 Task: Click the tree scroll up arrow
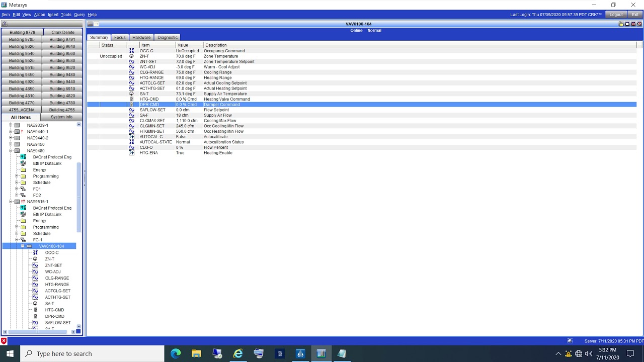[78, 124]
